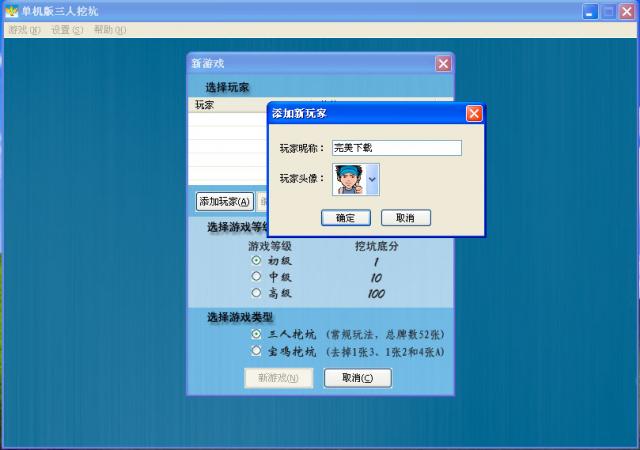Minimize the 单机版三人挖坑 main window
This screenshot has height=450, width=640.
[x=591, y=10]
